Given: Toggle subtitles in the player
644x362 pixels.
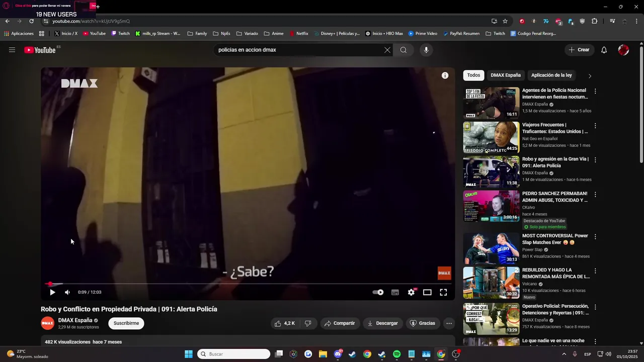Looking at the screenshot, I should point(395,292).
